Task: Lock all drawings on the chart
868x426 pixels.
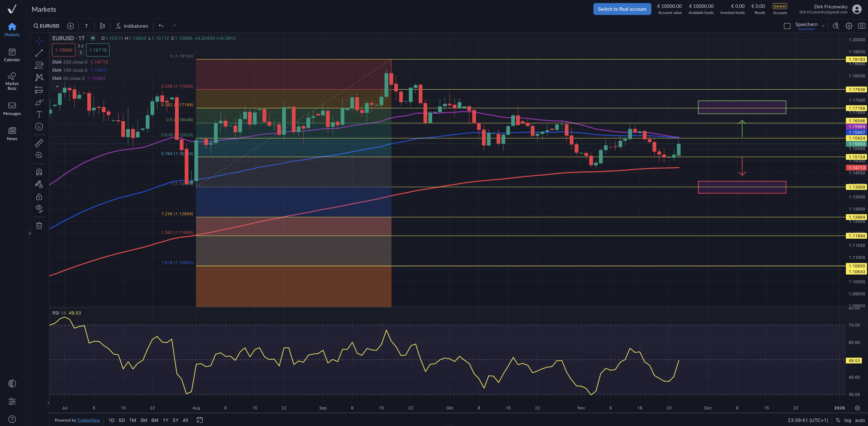Action: pos(39,196)
